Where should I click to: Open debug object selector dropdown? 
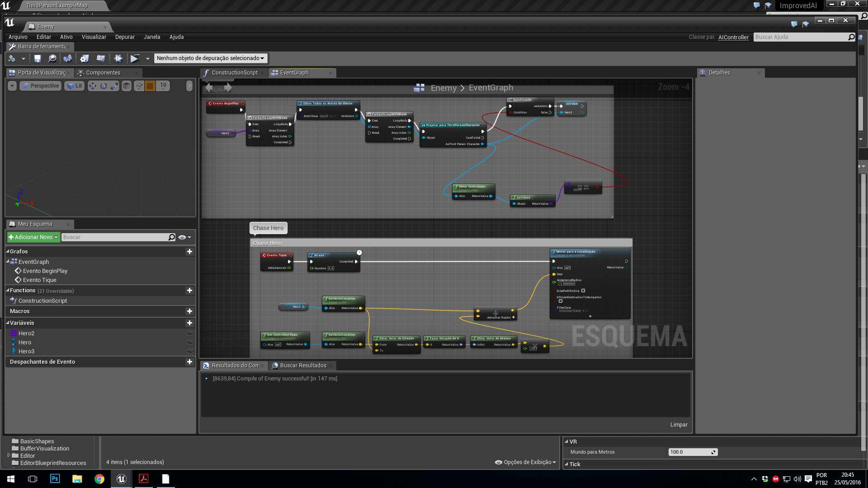coord(211,58)
